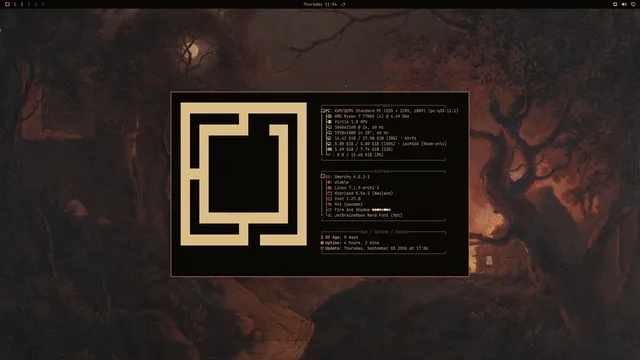
Task: Click the CPU chip icon beside AMD Ryzen
Action: (329, 116)
